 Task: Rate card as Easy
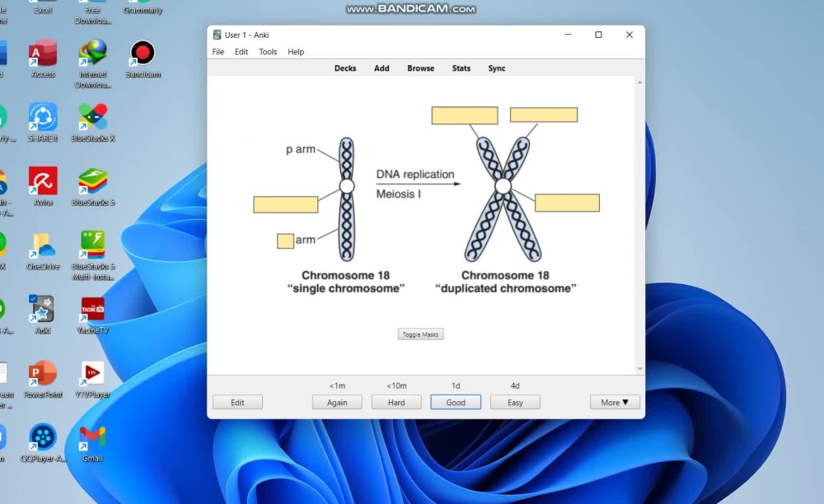[x=515, y=402]
